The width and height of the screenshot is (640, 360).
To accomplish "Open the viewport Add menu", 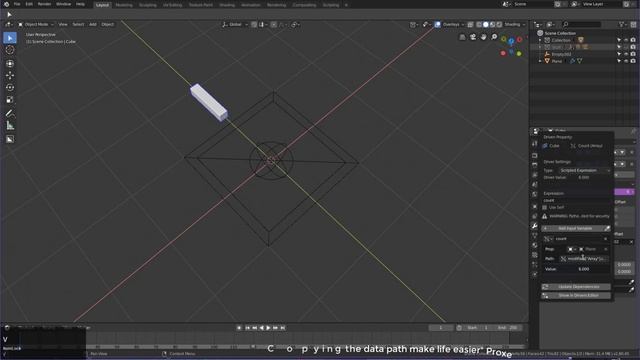I will (93, 24).
